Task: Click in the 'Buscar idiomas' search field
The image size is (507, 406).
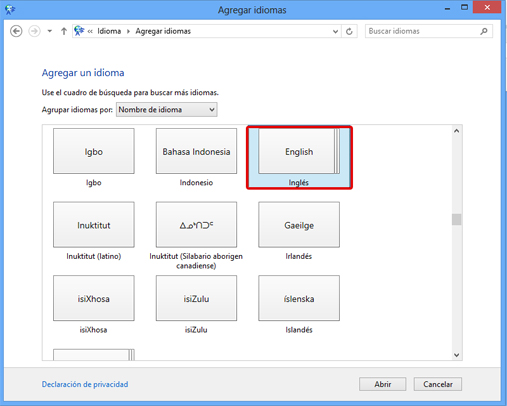Action: pyautogui.click(x=422, y=31)
